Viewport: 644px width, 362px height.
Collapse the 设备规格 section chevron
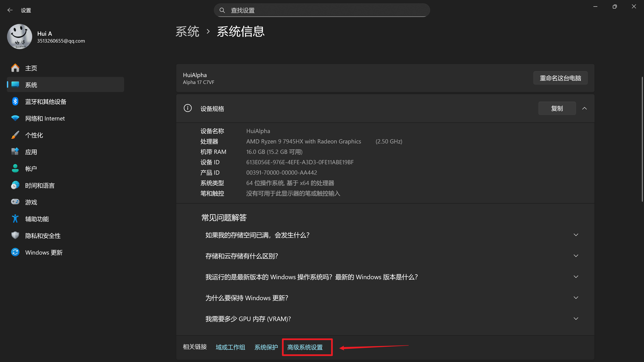[x=584, y=108]
